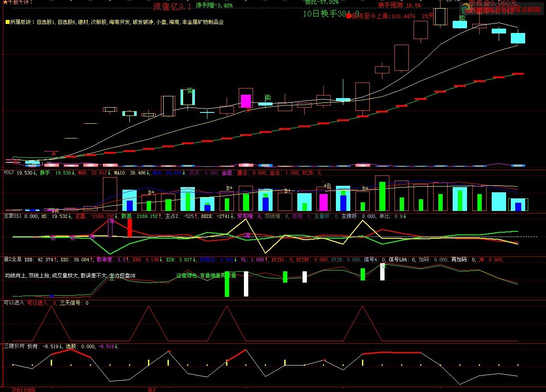The height and width of the screenshot is (392, 546).
Task: Click the XDB: 42.374 value
Action: (41, 259)
